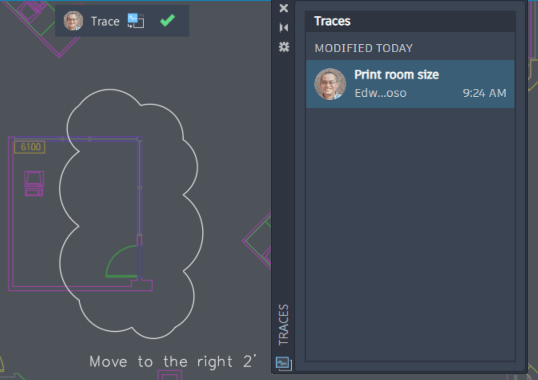
Task: Click the avatar beside Print room size
Action: click(x=330, y=84)
